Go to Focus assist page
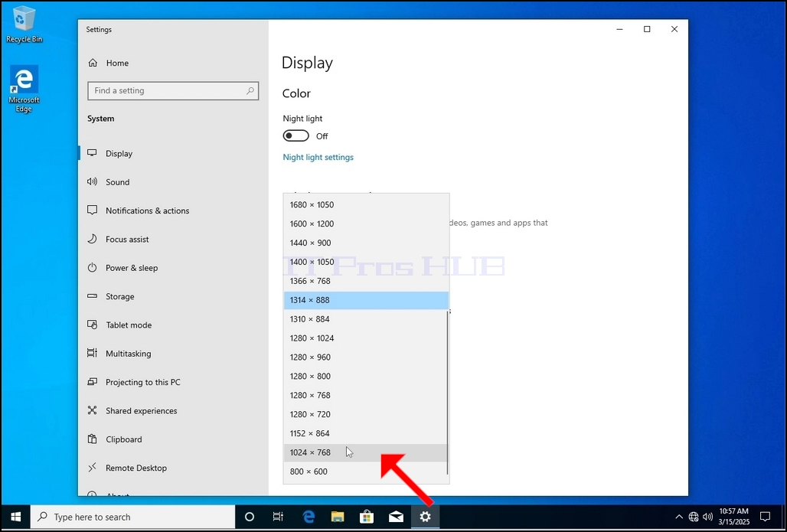The height and width of the screenshot is (532, 787). (x=173, y=239)
